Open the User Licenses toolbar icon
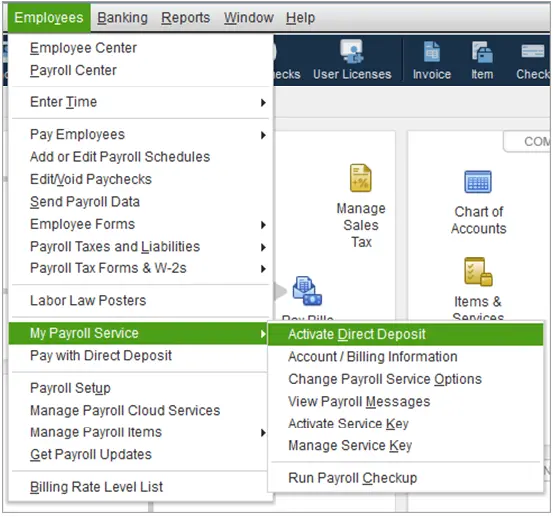 (x=352, y=60)
